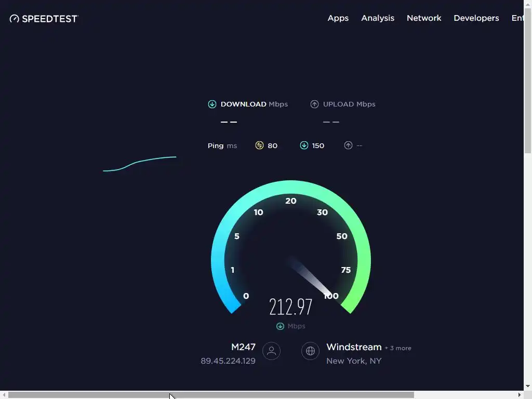Click the upload ping icon
532x399 pixels.
348,145
